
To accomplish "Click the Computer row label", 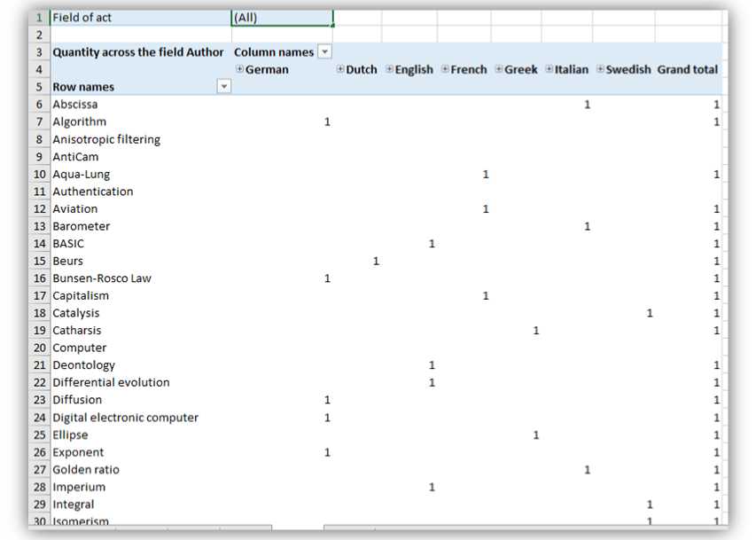I will point(80,348).
